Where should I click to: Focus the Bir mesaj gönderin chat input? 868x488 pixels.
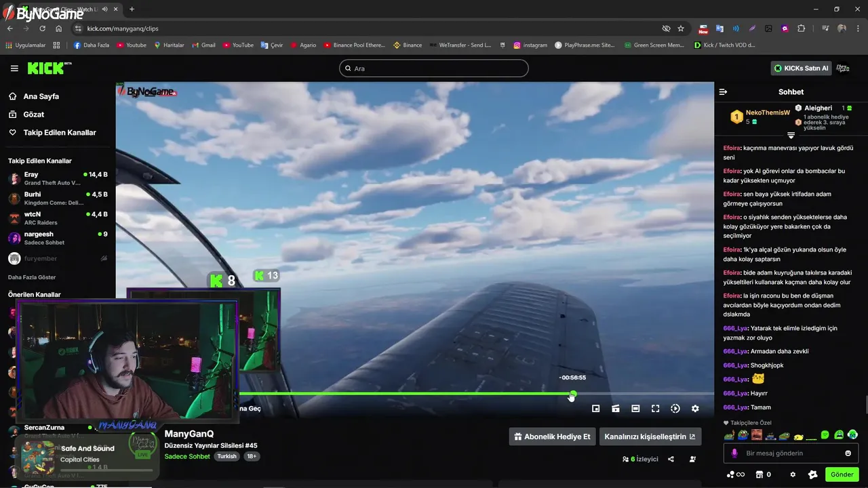(x=790, y=453)
